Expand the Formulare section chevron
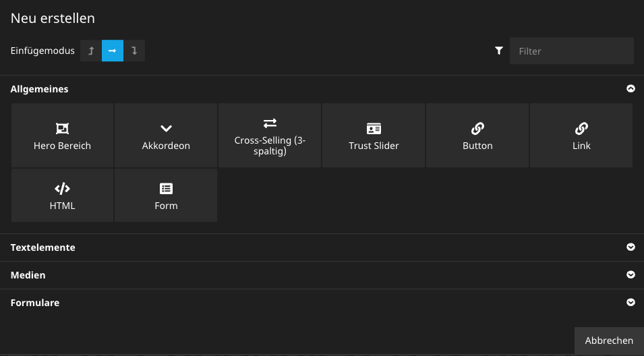The height and width of the screenshot is (356, 644). pos(631,303)
